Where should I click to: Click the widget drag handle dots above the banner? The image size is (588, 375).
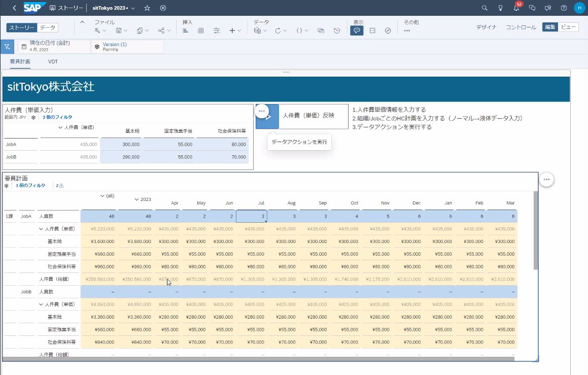point(286,72)
